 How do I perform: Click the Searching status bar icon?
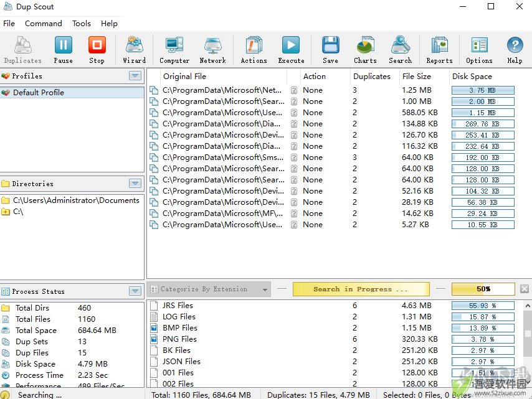point(5,395)
